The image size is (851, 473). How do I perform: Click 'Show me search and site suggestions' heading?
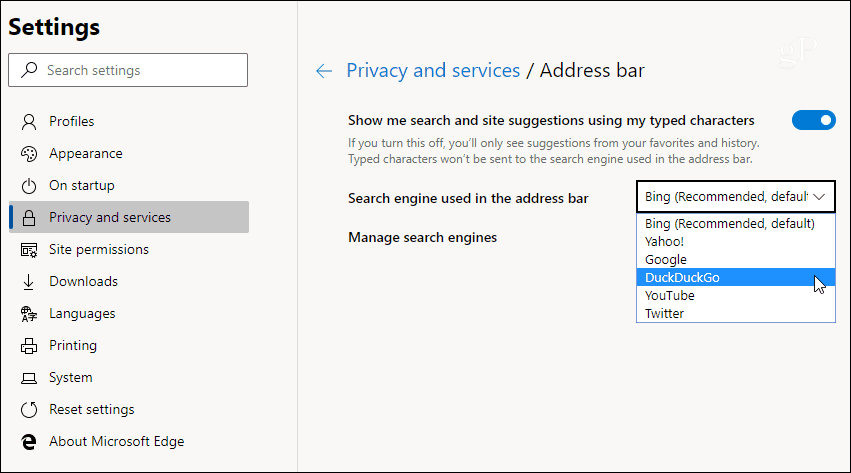point(551,120)
